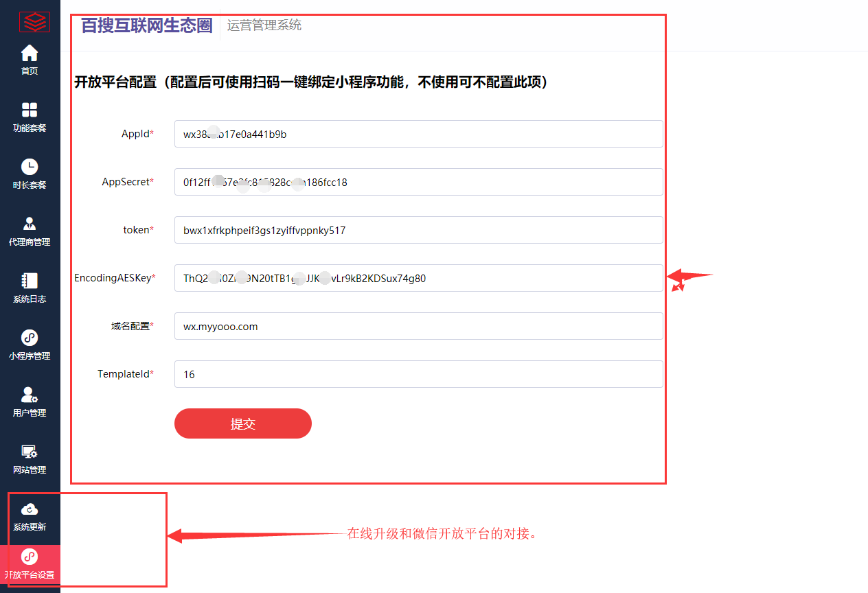Image resolution: width=868 pixels, height=593 pixels.
Task: Click the 系统更新 cloud icon
Action: tap(30, 509)
